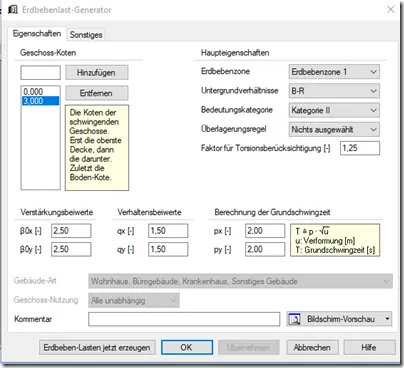Select the 3,000 level in list

click(40, 101)
